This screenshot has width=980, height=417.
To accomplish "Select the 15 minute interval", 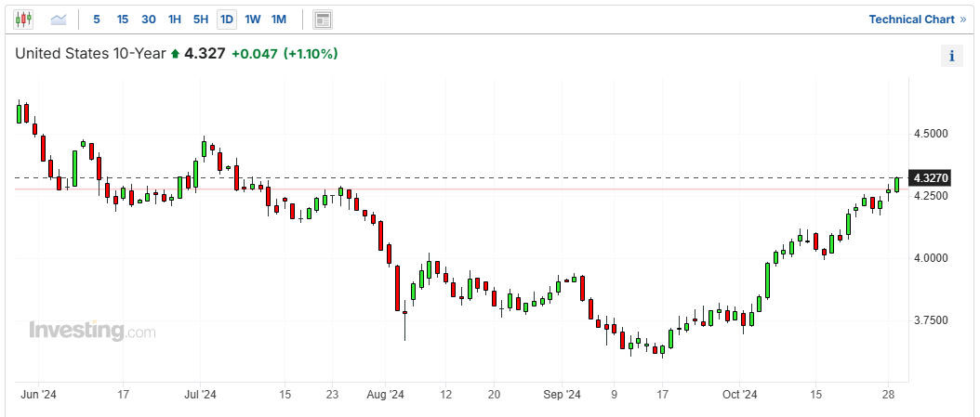I will [123, 20].
